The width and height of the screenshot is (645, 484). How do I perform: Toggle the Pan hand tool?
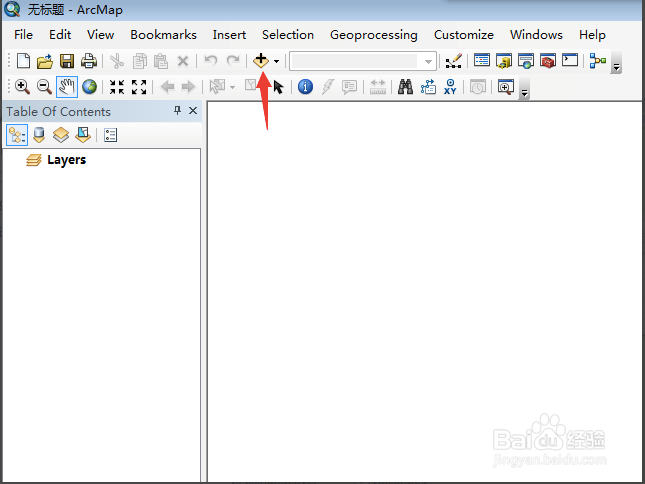point(67,87)
